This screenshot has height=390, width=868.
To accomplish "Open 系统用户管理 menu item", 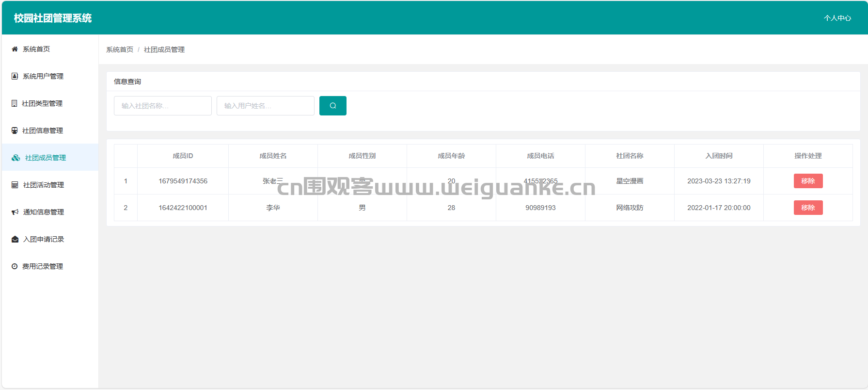I will tap(50, 76).
